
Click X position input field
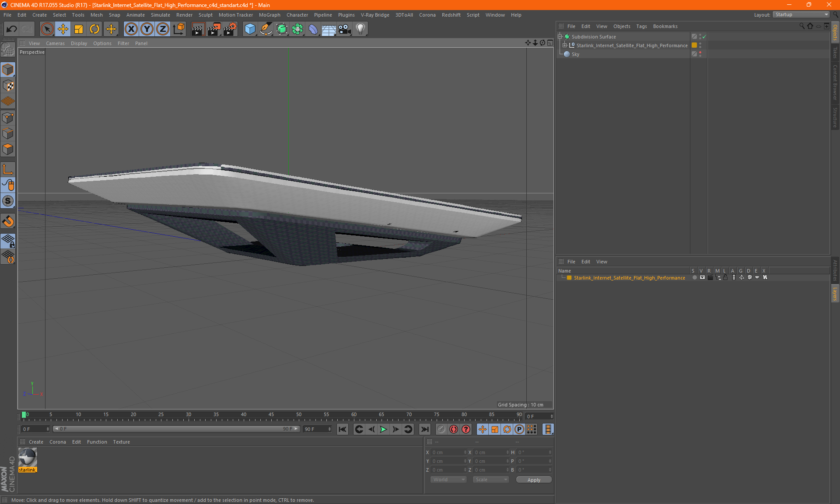click(x=449, y=452)
